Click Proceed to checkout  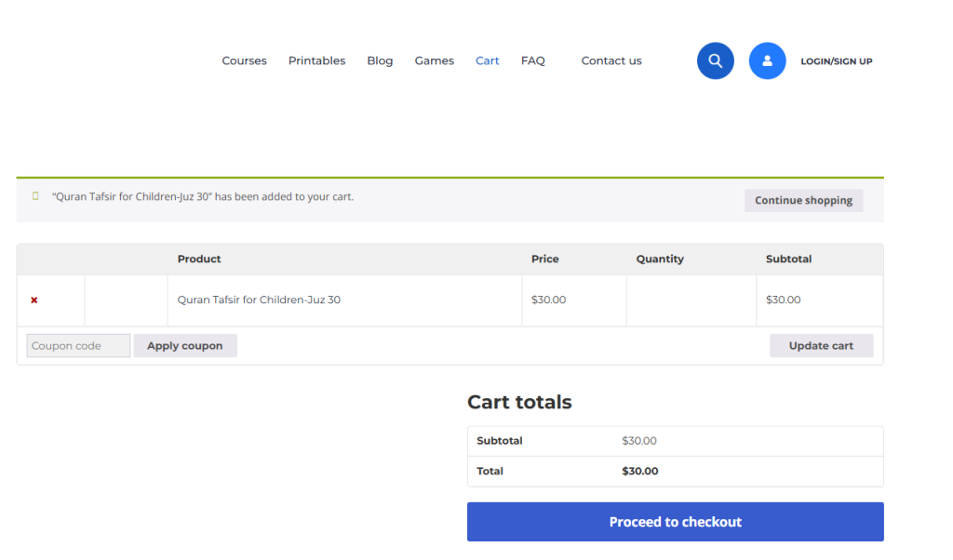(675, 522)
